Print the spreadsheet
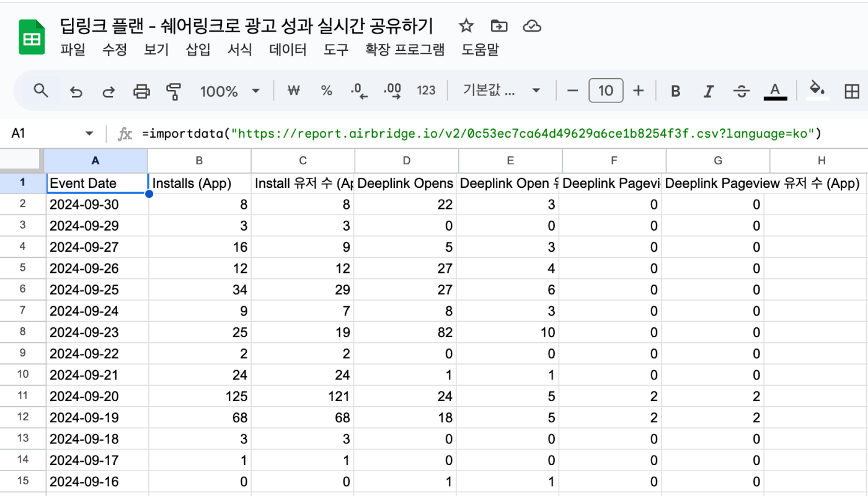868x496 pixels. 142,91
